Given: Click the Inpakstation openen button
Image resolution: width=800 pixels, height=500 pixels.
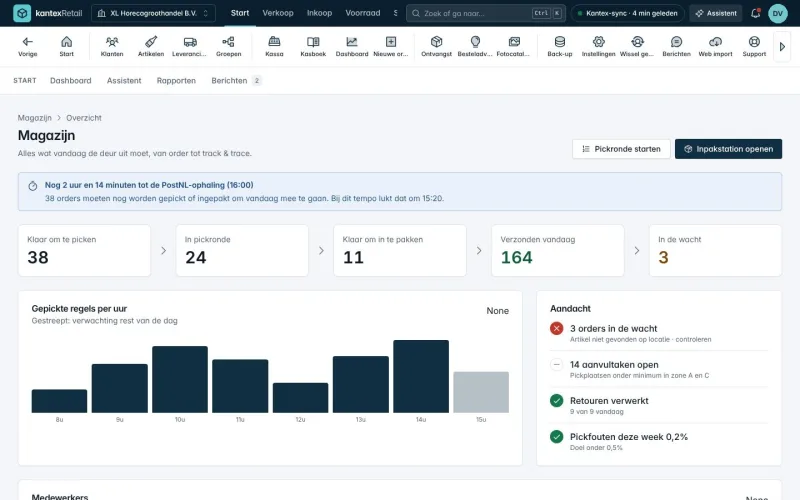Looking at the screenshot, I should pos(728,149).
